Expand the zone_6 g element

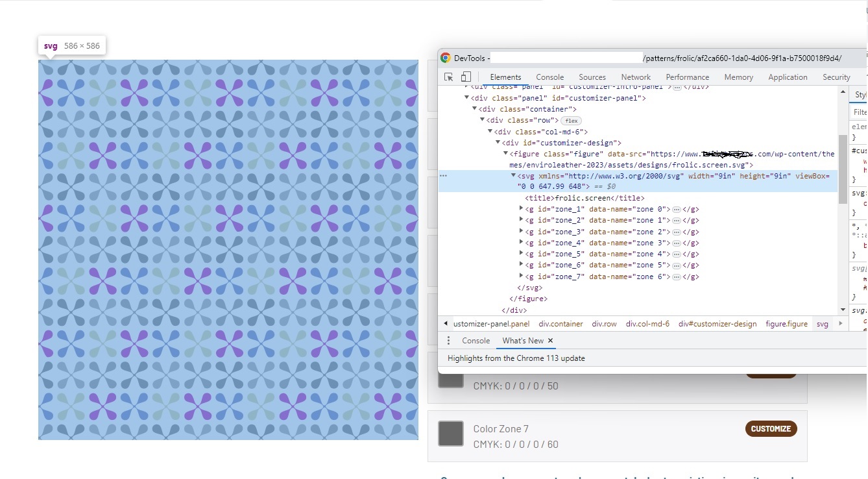pyautogui.click(x=522, y=265)
